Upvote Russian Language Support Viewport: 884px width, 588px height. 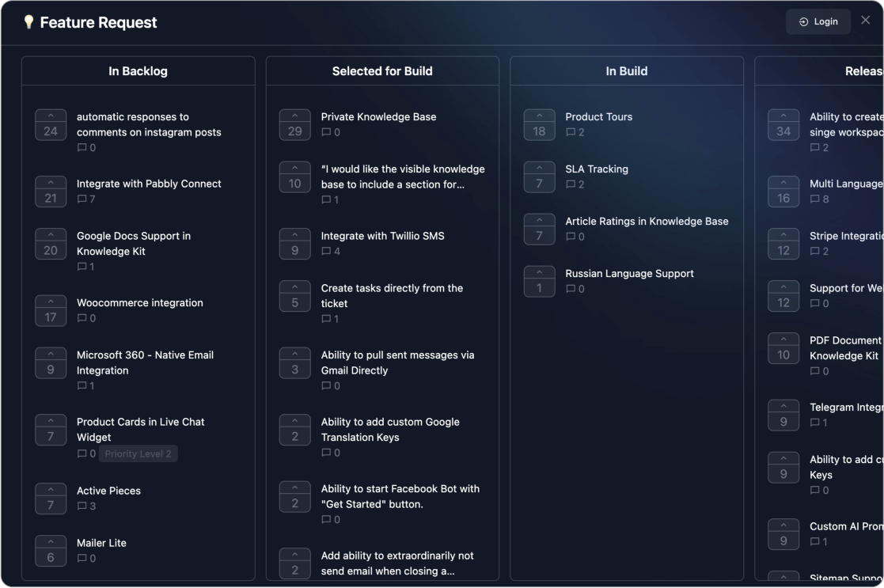[539, 281]
